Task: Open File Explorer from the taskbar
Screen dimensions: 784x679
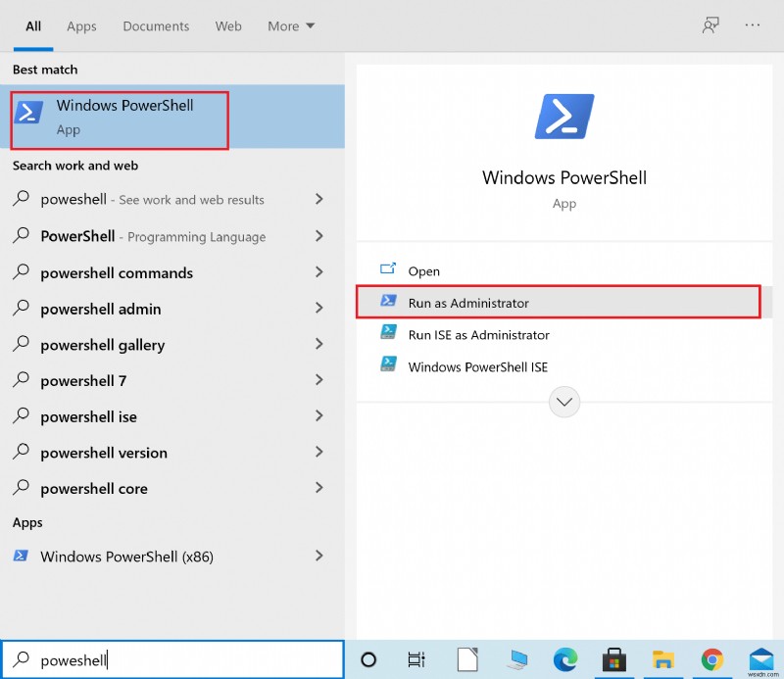Action: click(x=663, y=659)
